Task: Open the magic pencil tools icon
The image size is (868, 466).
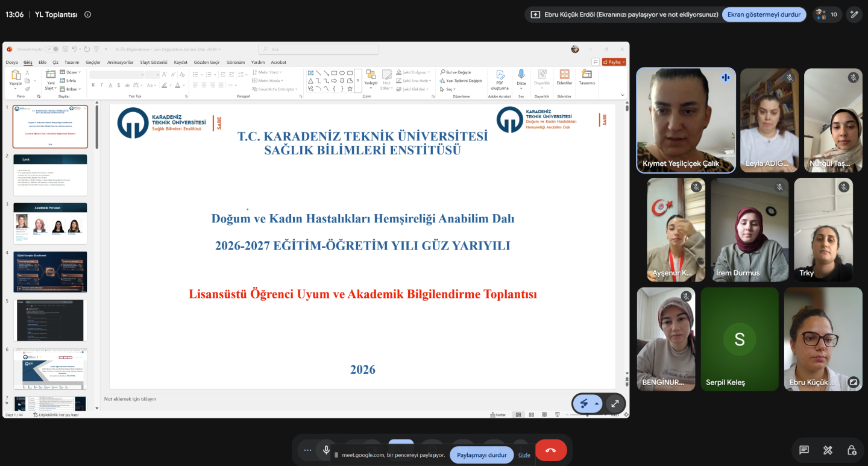Action: click(854, 14)
